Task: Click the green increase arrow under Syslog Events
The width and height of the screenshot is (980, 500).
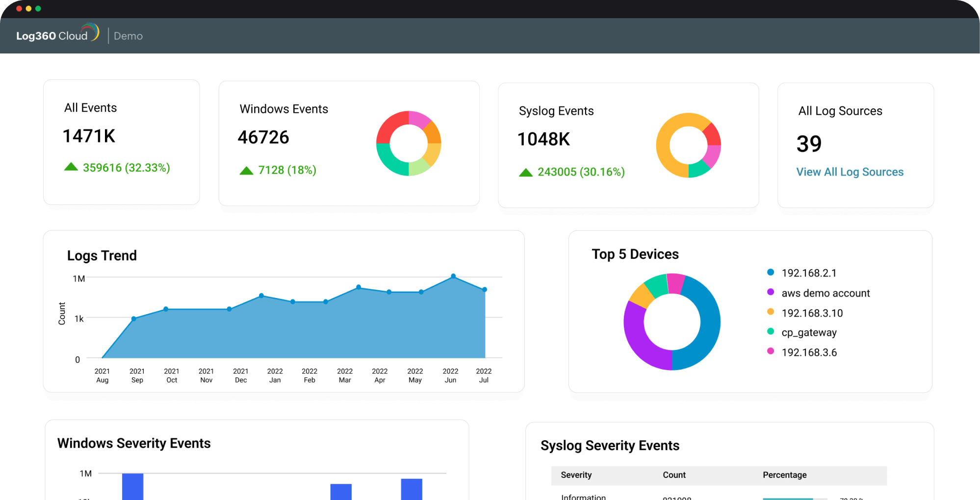Action: click(x=526, y=172)
